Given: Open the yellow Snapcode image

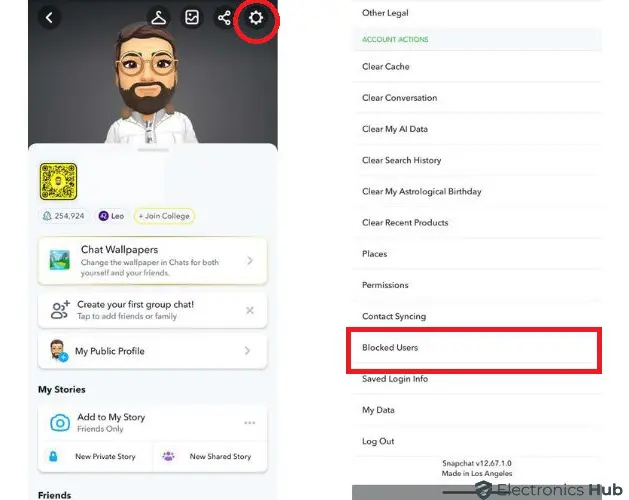Looking at the screenshot, I should [x=58, y=181].
